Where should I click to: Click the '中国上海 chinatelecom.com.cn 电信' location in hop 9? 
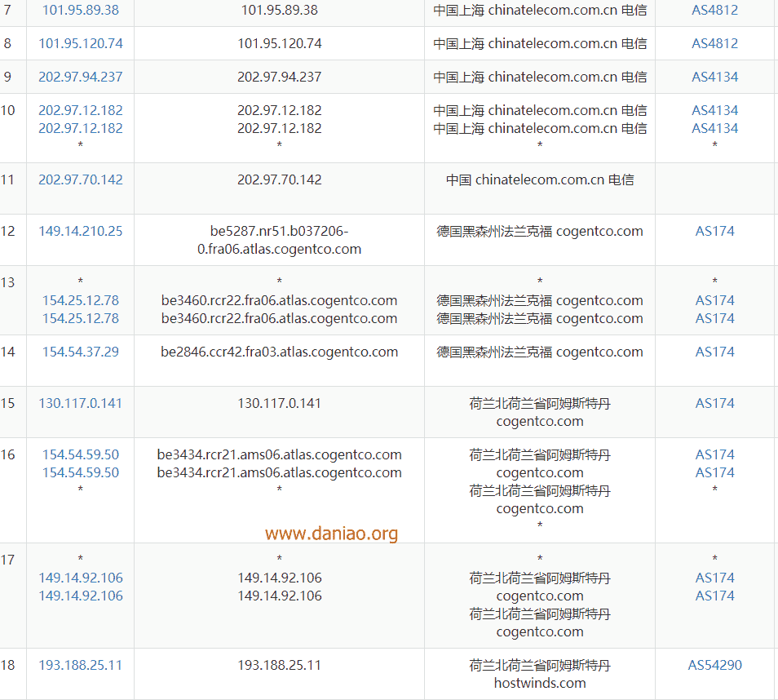(x=540, y=77)
